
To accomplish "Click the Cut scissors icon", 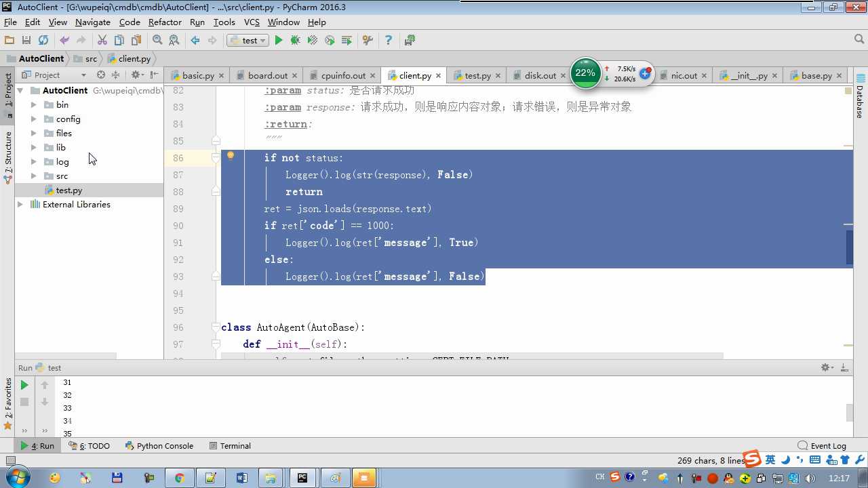I will [102, 41].
